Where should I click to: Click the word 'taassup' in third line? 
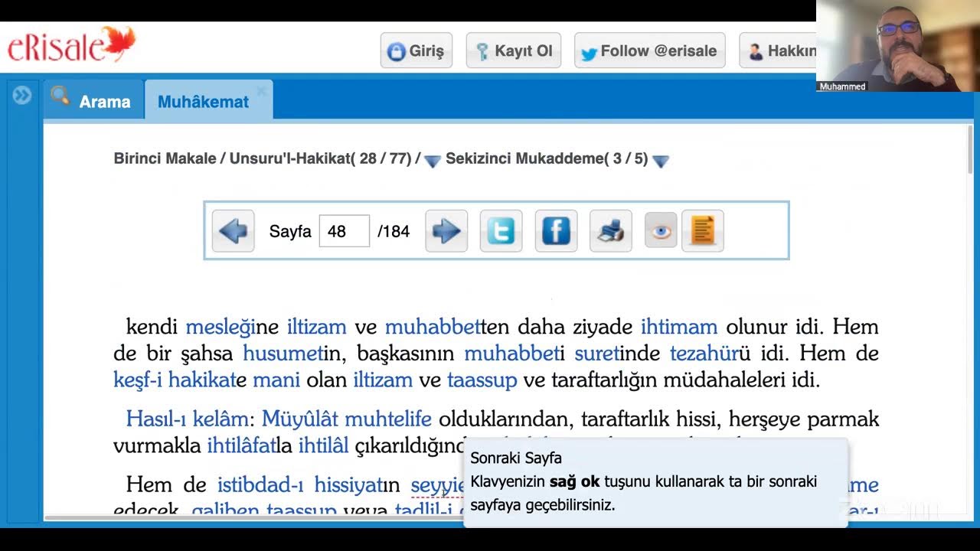(x=482, y=380)
